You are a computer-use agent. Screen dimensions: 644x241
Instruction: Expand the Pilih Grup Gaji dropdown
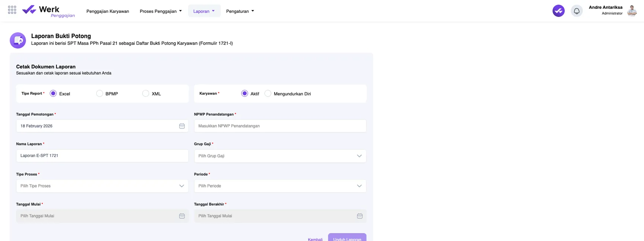280,156
